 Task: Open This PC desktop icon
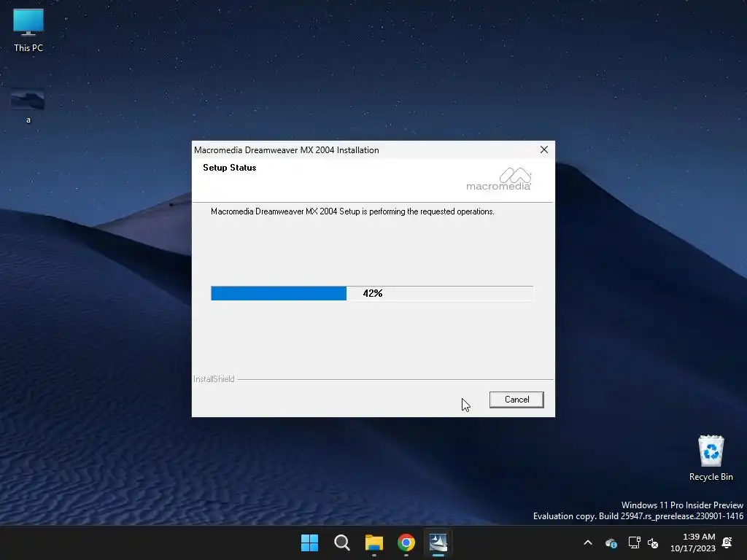click(x=28, y=30)
